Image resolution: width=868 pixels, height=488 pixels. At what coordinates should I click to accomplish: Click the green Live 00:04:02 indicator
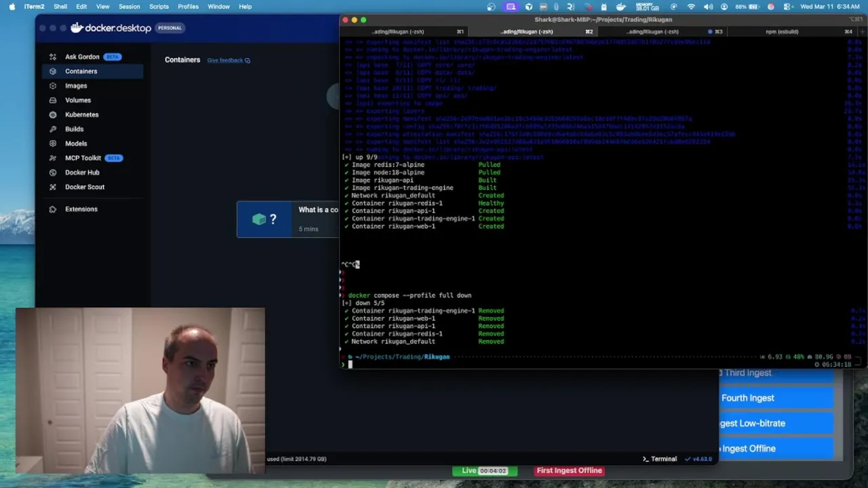[484, 470]
